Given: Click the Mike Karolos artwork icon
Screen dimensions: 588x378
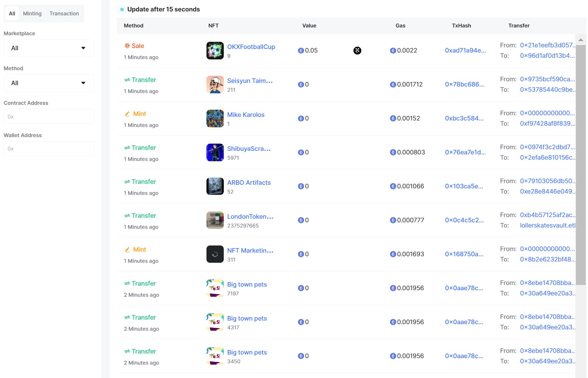Looking at the screenshot, I should pos(215,118).
